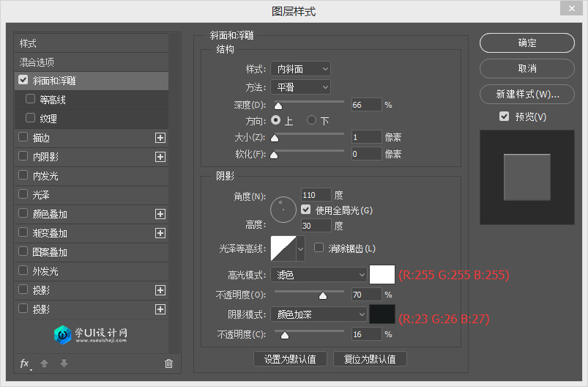
Task: Select the 下 direction radio button
Action: point(312,120)
